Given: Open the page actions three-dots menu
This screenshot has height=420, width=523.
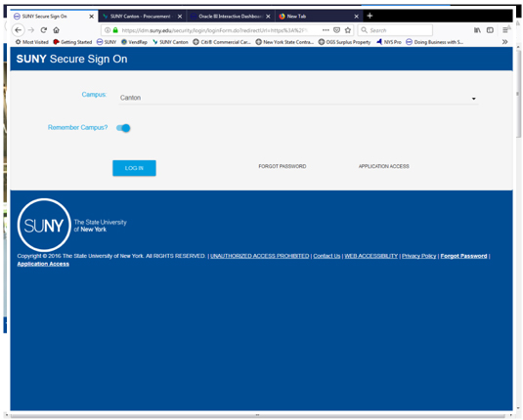Looking at the screenshot, I should tap(326, 30).
